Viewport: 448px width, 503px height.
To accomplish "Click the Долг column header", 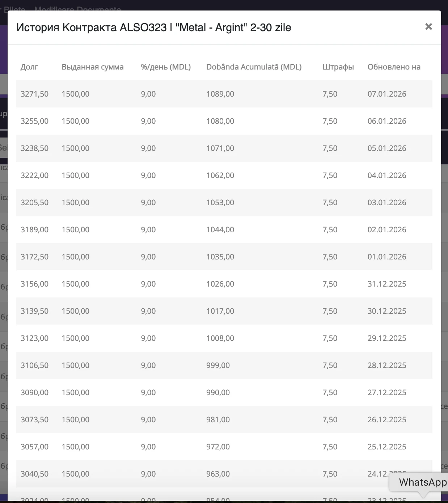I will [29, 67].
